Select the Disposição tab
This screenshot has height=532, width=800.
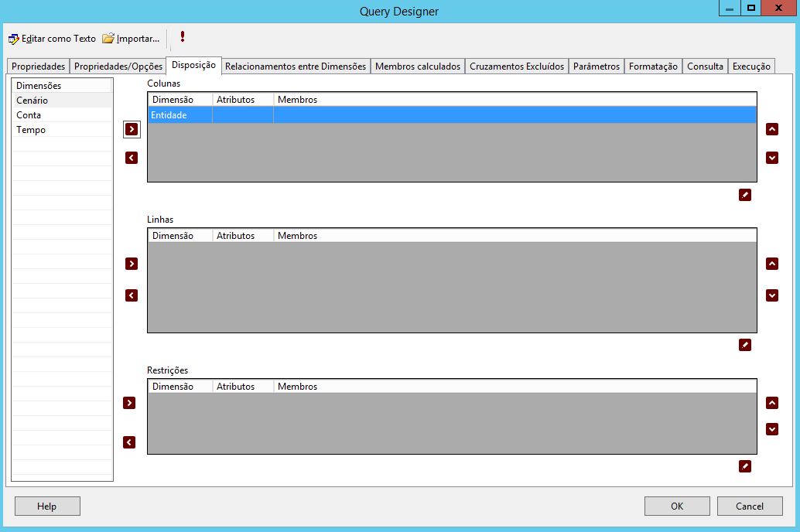point(194,65)
